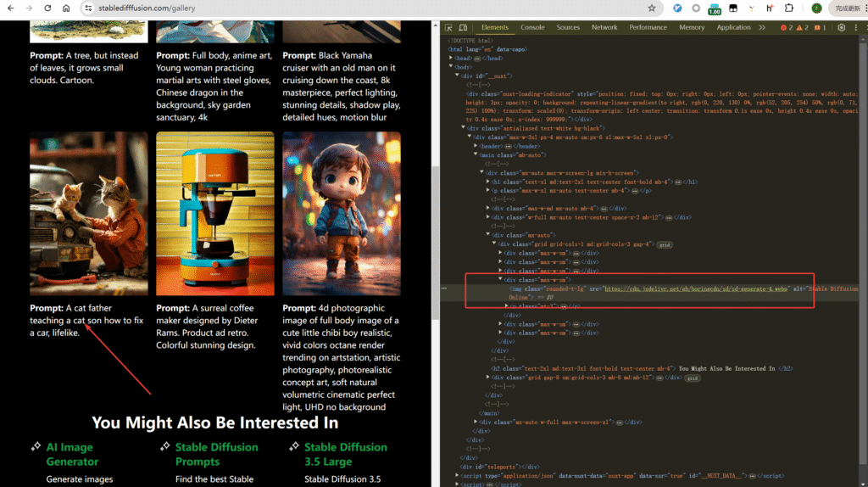Viewport: 868px width, 487px height.
Task: Open the Extensions puzzle icon
Action: pyautogui.click(x=789, y=8)
